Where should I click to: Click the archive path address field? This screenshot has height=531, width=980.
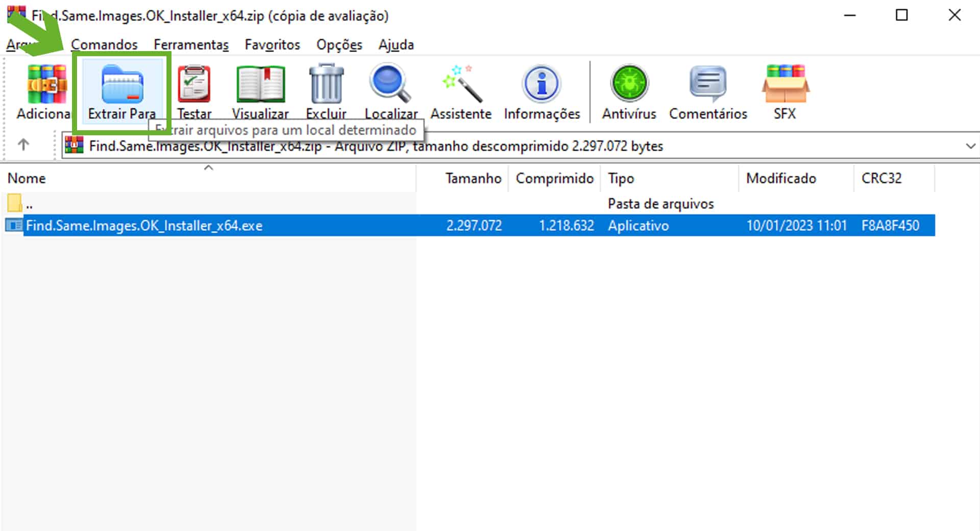click(521, 146)
